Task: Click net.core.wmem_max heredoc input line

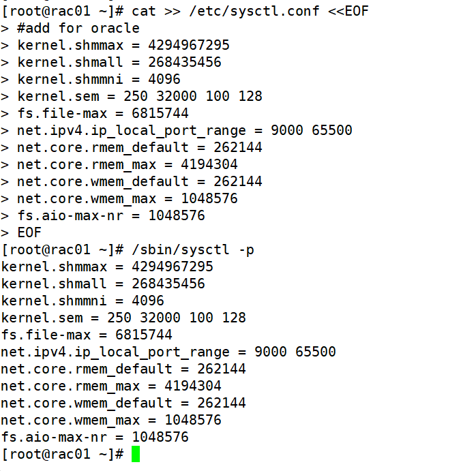Action: point(128,198)
